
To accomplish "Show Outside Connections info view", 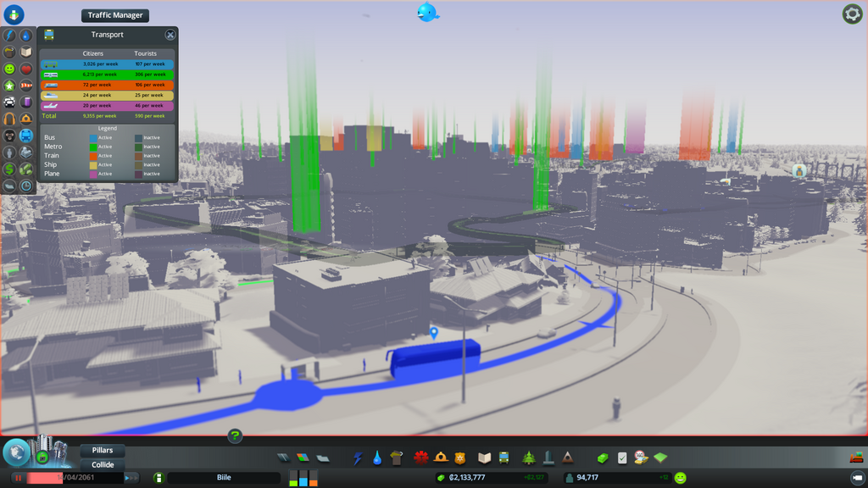I will 26,152.
